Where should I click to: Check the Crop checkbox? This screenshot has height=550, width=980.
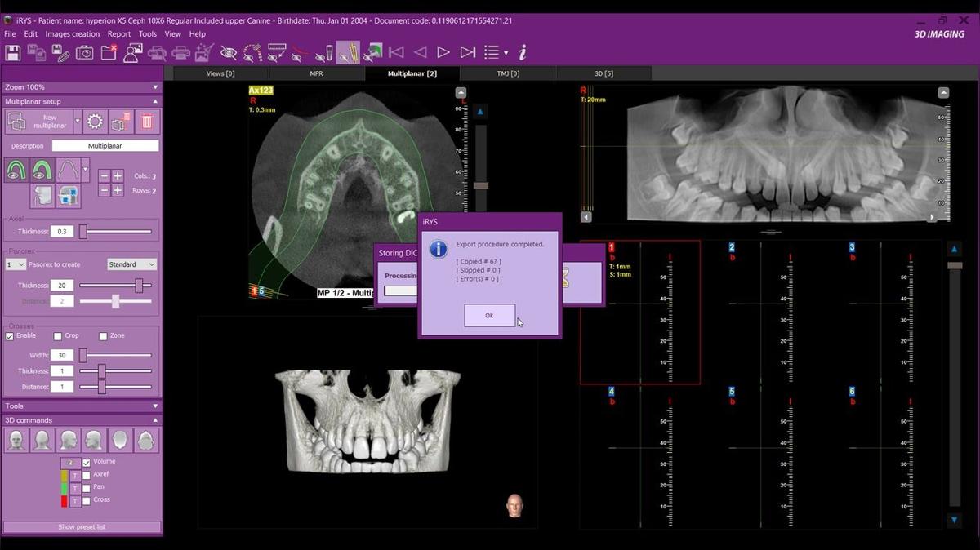58,335
